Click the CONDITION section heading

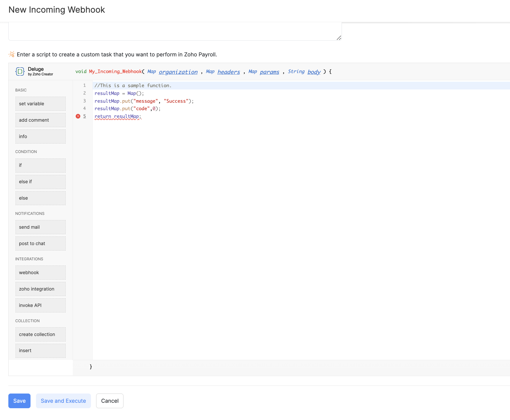(26, 152)
